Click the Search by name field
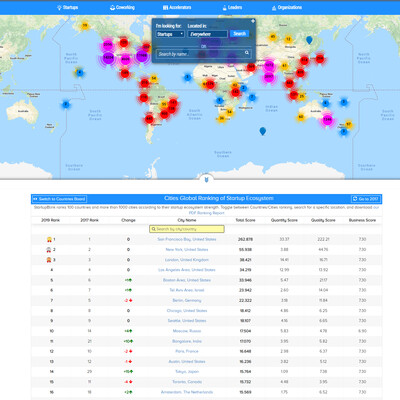 [x=200, y=54]
